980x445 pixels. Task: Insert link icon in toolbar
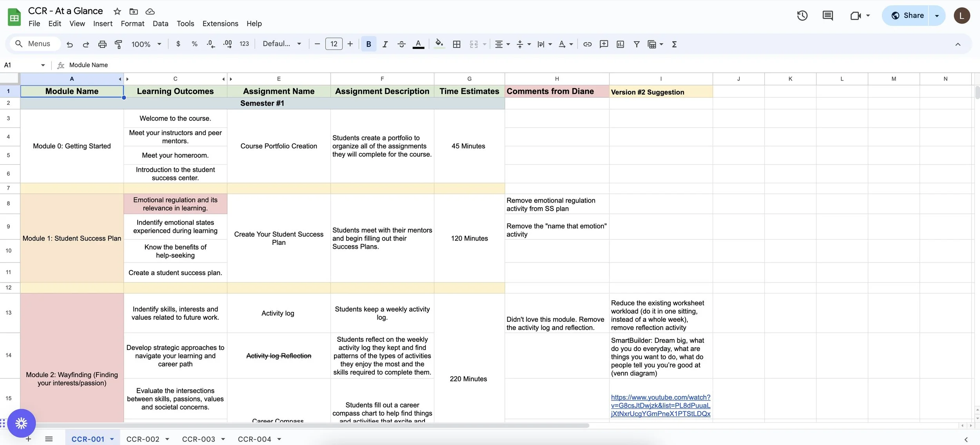(x=587, y=44)
